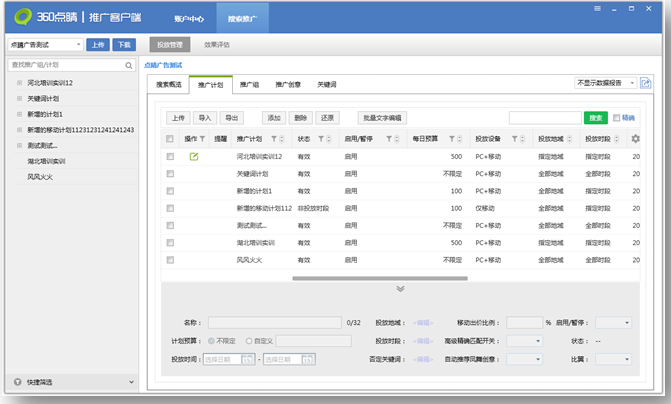Screen dimensions: 671x404
Task: Toggle the select-all checkbox in table header
Action: (x=170, y=139)
